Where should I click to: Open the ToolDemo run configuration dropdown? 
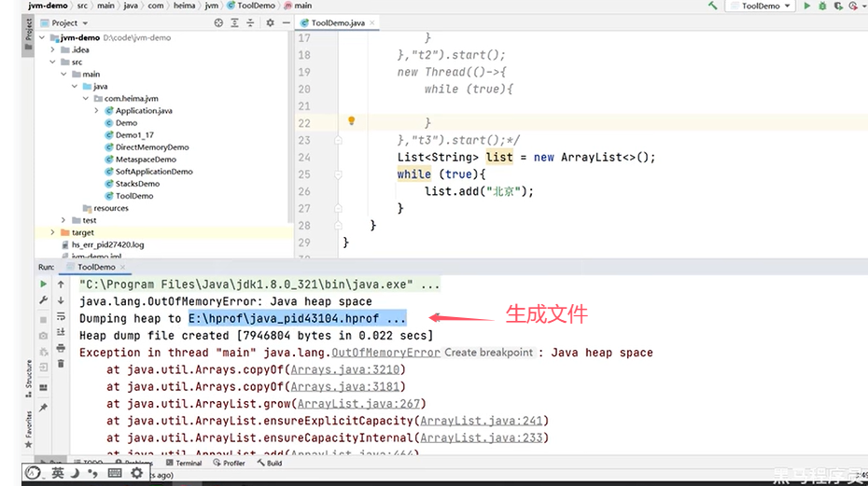coord(761,6)
